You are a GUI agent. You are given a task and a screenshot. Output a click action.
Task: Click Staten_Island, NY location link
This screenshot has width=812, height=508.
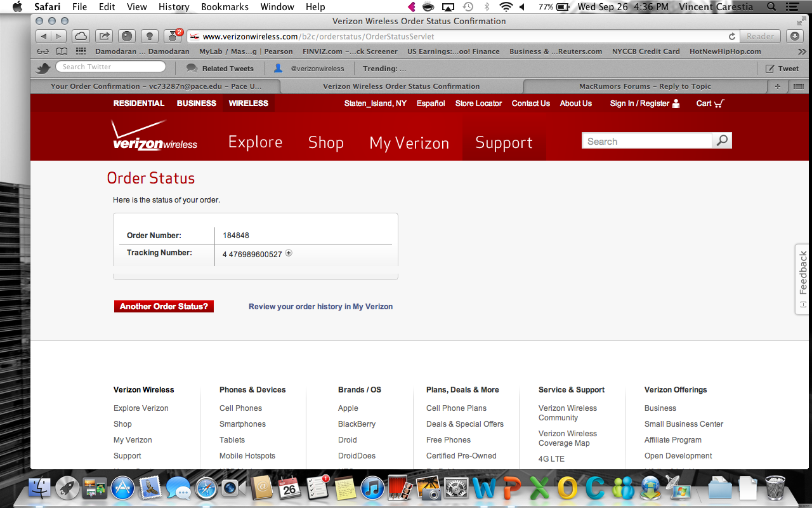click(376, 104)
